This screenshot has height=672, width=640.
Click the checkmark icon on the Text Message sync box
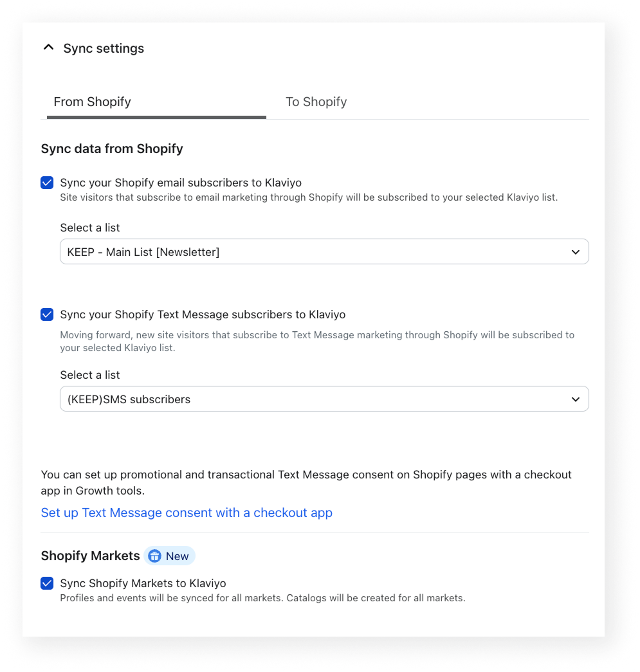point(46,314)
